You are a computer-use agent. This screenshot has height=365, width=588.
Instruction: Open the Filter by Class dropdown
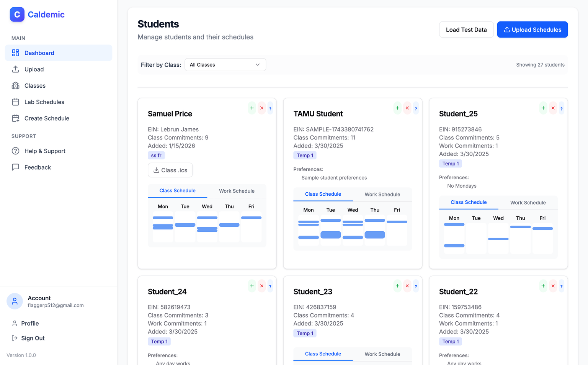point(225,65)
